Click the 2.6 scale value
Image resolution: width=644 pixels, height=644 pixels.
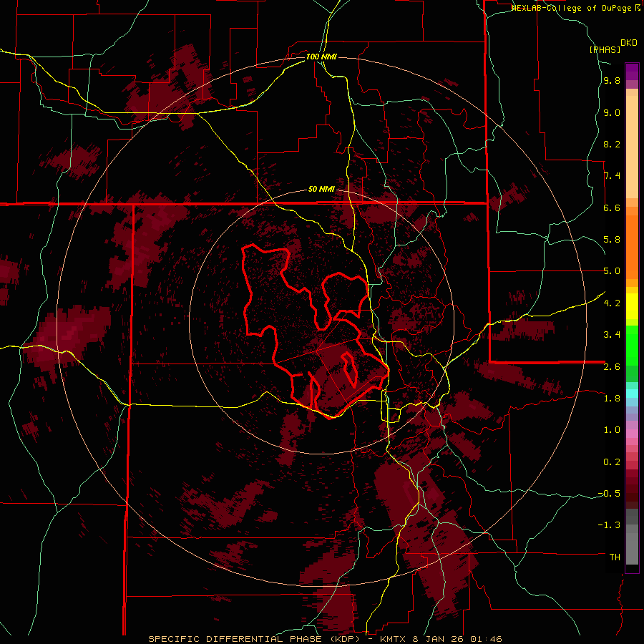tap(612, 367)
